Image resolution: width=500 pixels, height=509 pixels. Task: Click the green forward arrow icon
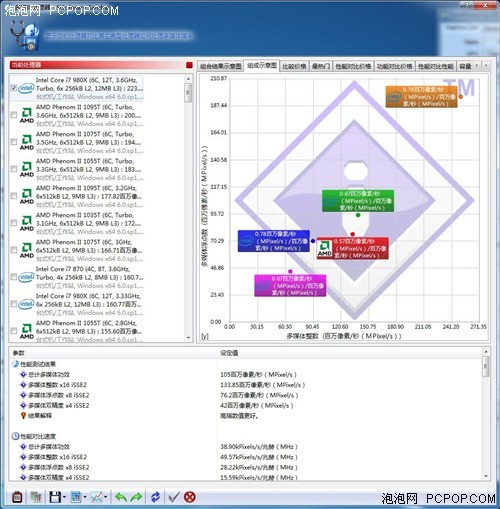[x=136, y=497]
